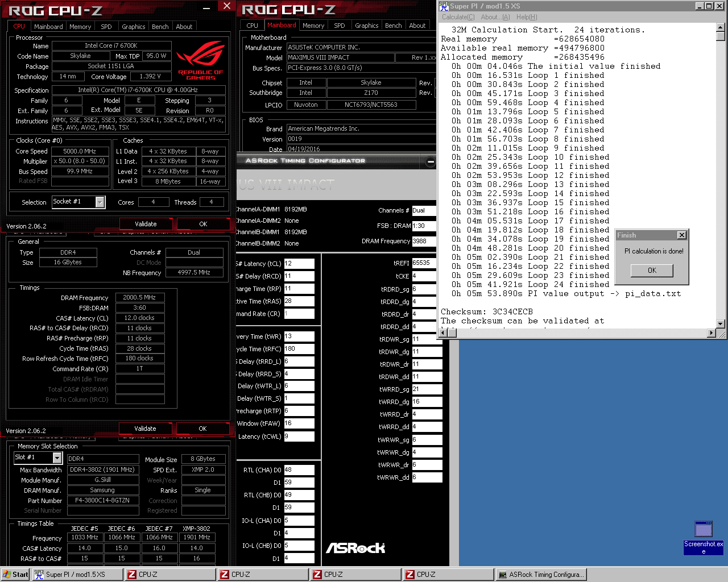728x582 pixels.
Task: Open the Help menu in Super PI
Action: 527,17
